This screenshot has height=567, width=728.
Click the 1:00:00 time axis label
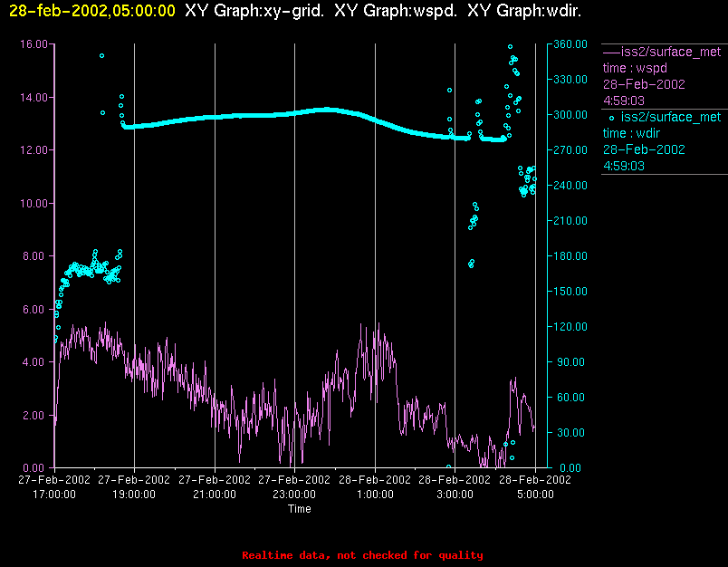pos(375,495)
